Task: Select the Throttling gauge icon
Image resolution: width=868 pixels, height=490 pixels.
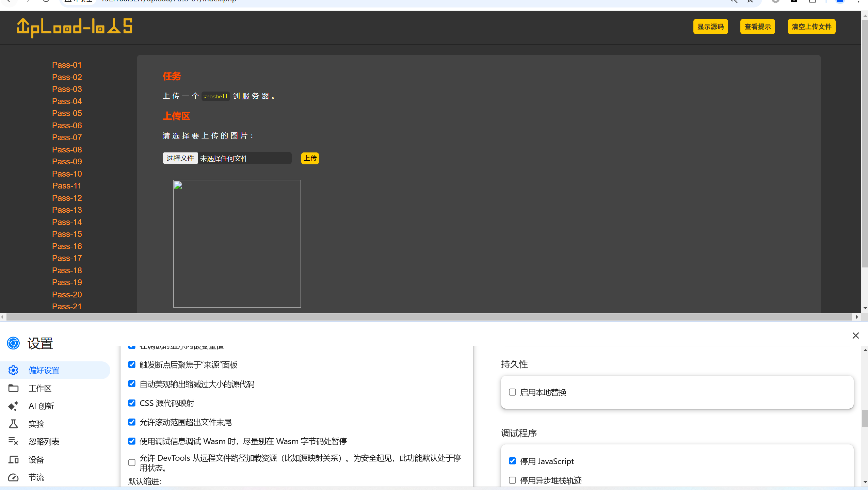Action: pyautogui.click(x=13, y=477)
